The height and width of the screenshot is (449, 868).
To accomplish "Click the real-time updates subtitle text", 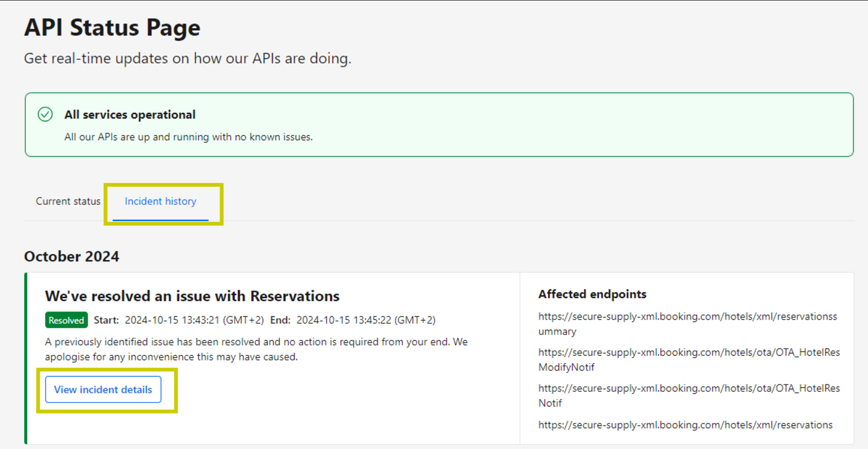I will click(187, 58).
